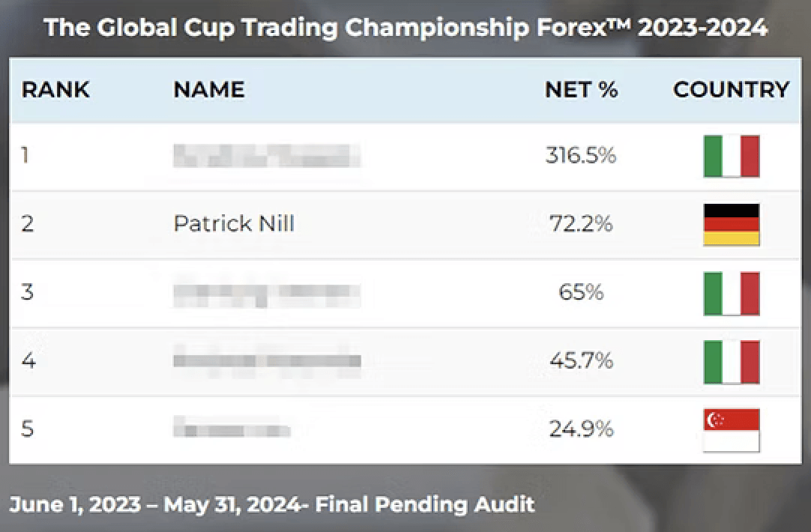Click the Italian flag in rank 3 row
This screenshot has height=532, width=811.
point(731,293)
